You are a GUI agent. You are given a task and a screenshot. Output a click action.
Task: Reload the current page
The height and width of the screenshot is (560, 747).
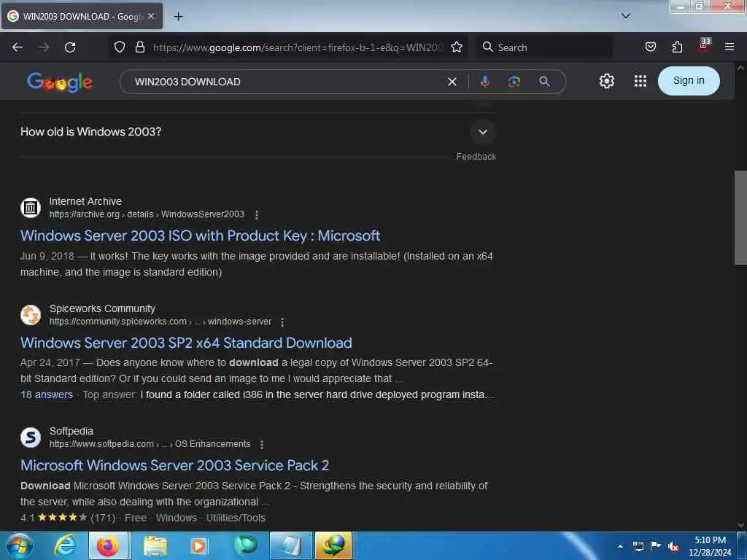tap(70, 47)
